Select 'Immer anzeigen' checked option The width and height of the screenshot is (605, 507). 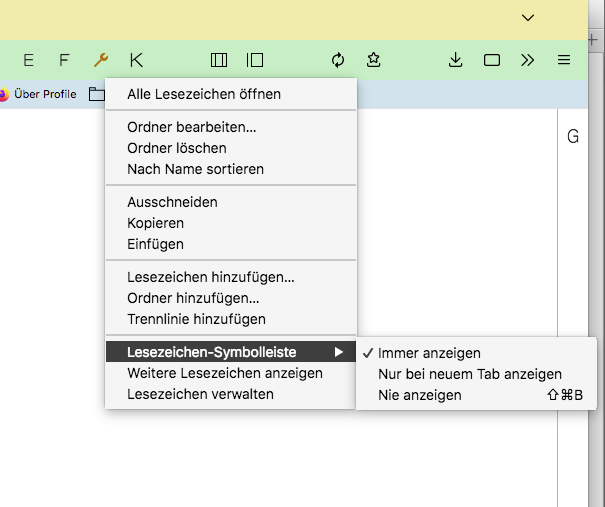point(429,353)
